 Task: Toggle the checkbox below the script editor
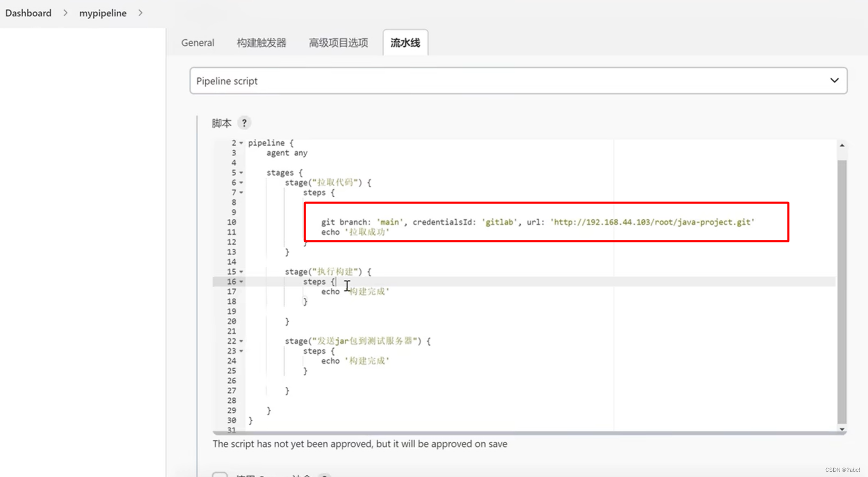pos(220,474)
